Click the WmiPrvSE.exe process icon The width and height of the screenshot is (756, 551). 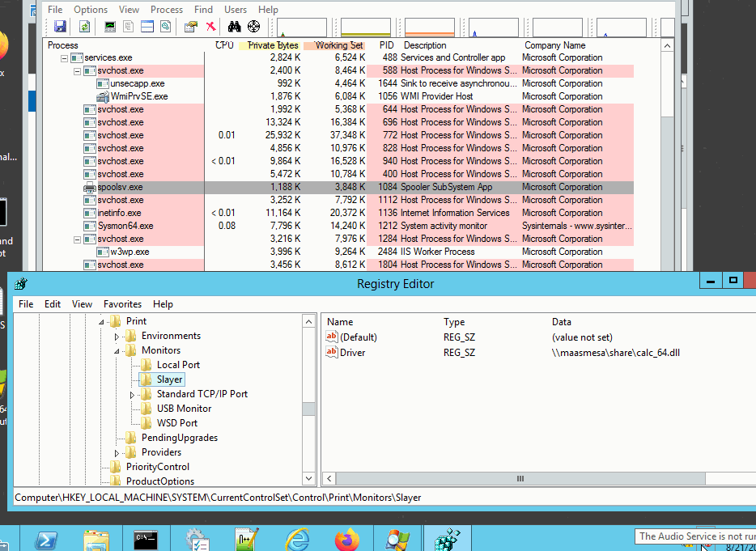(103, 96)
